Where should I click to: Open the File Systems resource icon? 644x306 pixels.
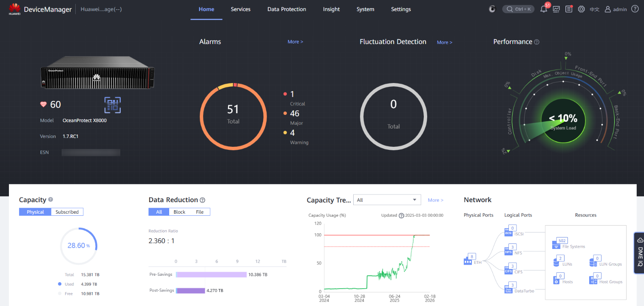[556, 245]
